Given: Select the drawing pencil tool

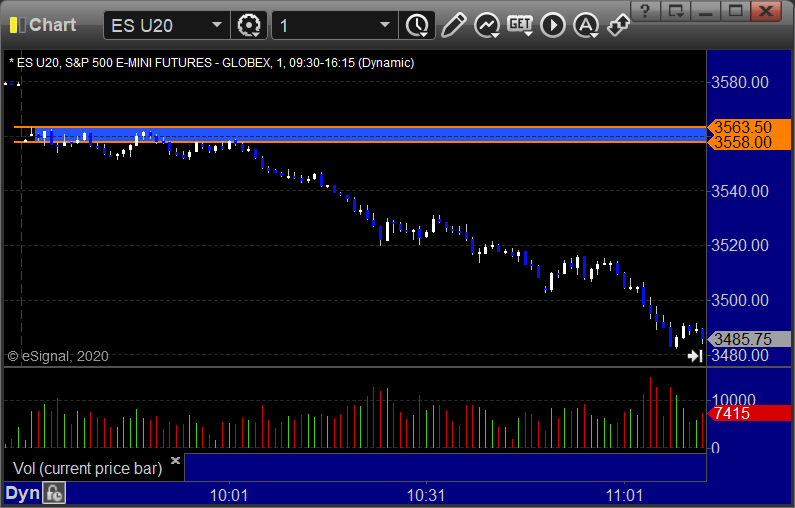Looking at the screenshot, I should (x=453, y=25).
